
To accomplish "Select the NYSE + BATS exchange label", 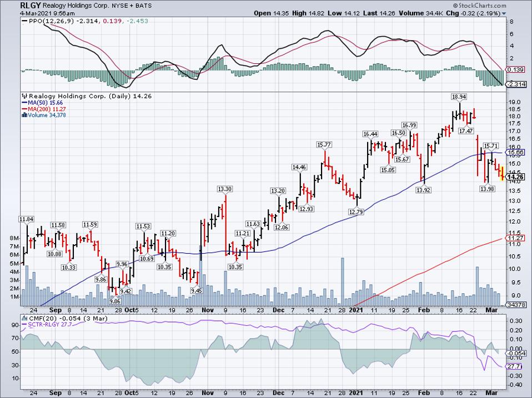I will 132,6.
